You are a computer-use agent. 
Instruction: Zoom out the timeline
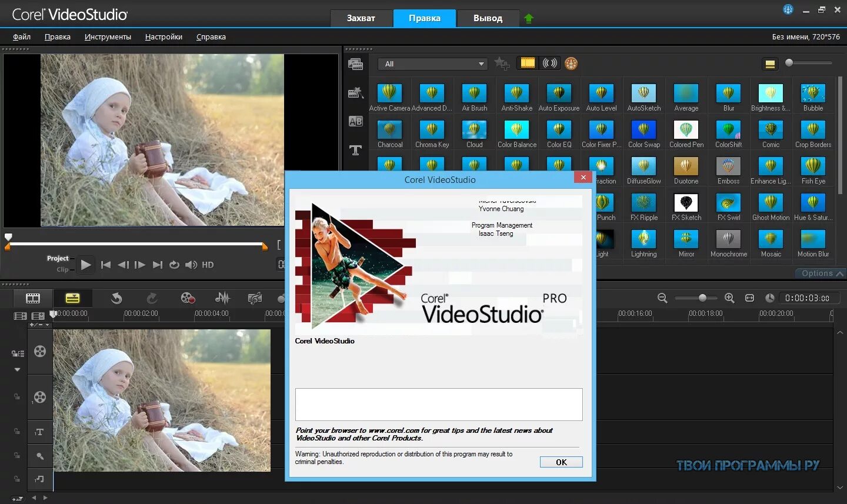coord(662,298)
